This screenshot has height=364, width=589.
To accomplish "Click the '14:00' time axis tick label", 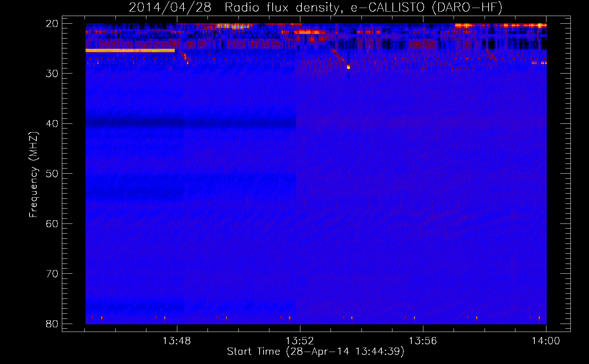I will [546, 341].
